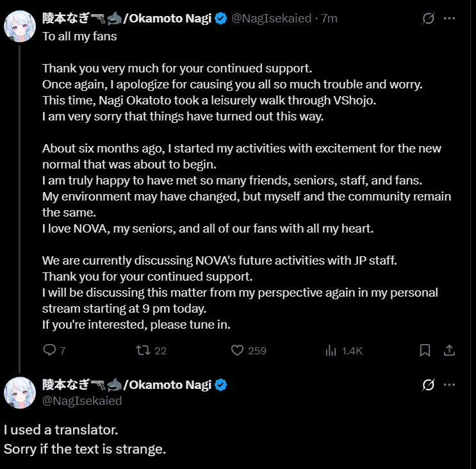Image resolution: width=476 pixels, height=469 pixels.
Task: Click the verified badge on first tweet
Action: 220,19
